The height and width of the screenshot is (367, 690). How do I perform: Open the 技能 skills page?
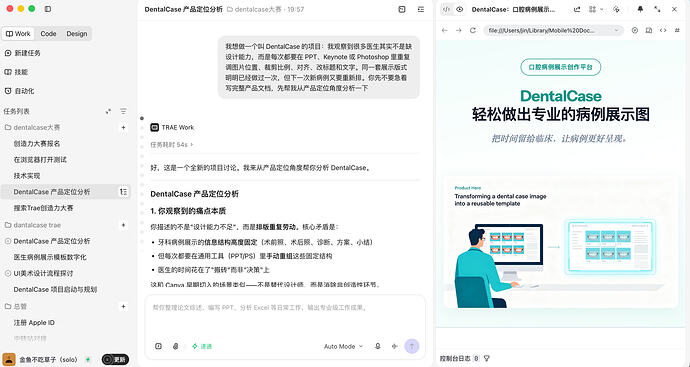(16, 72)
